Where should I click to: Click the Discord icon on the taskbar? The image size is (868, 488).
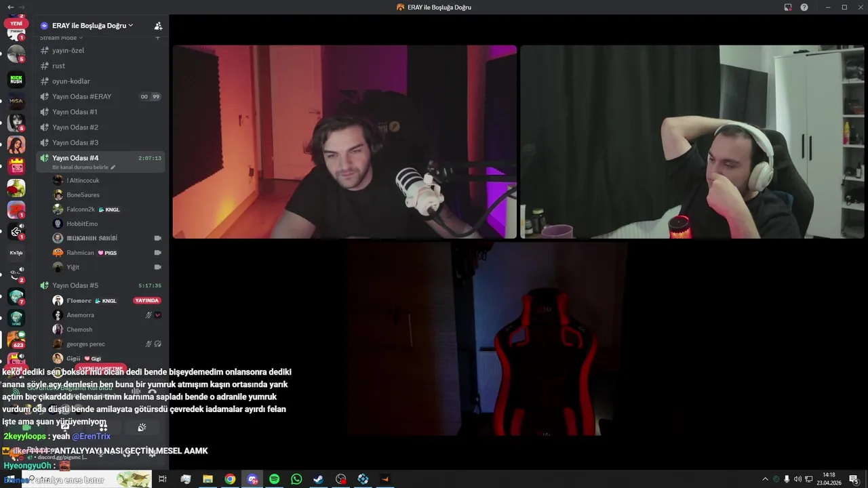[x=252, y=479]
